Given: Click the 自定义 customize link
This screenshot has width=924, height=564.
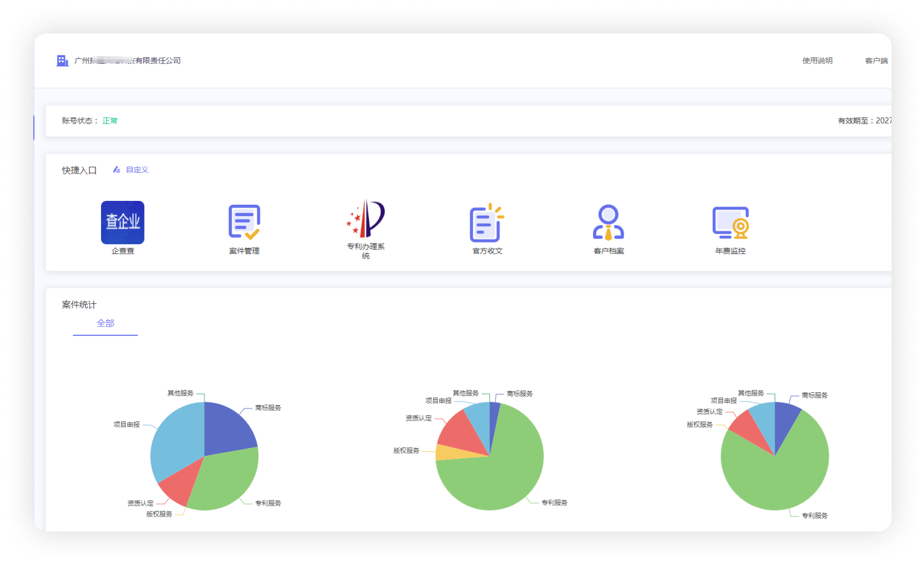Looking at the screenshot, I should [x=137, y=170].
